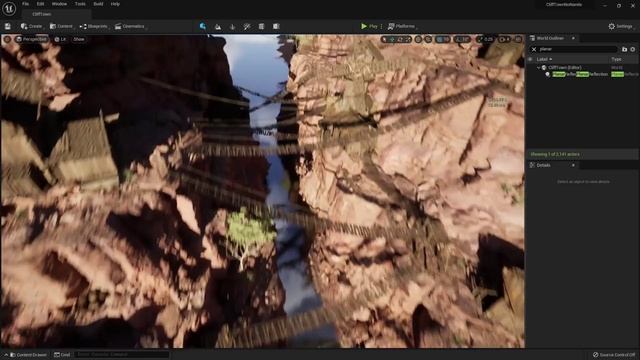Image resolution: width=640 pixels, height=360 pixels.
Task: Click the console command input field
Action: [122, 355]
